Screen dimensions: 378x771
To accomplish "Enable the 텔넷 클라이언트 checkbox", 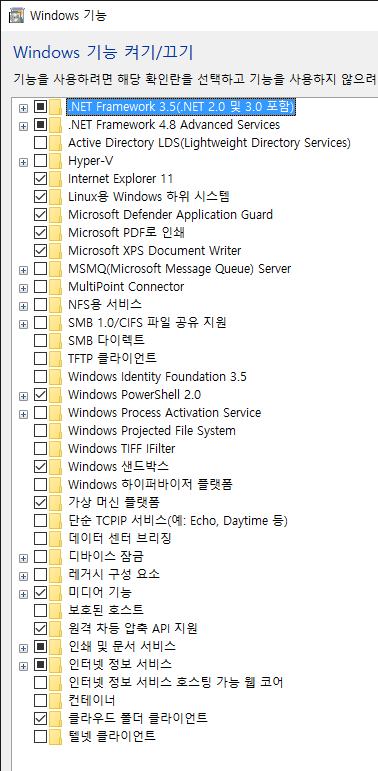I will point(40,736).
